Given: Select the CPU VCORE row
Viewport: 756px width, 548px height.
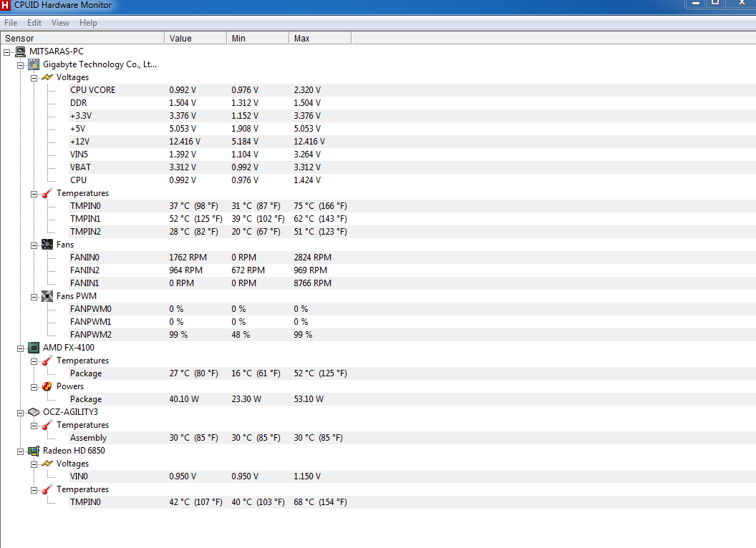Looking at the screenshot, I should [x=412, y=90].
